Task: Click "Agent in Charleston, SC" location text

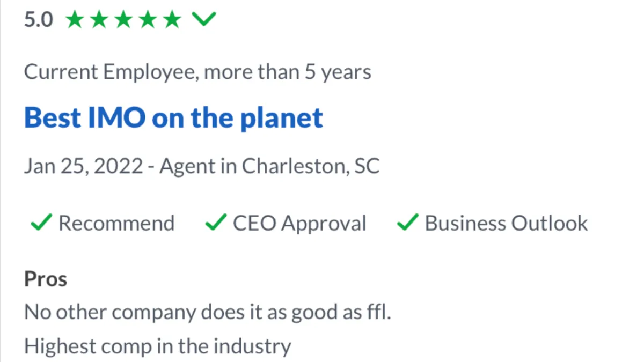Action: coord(269,166)
